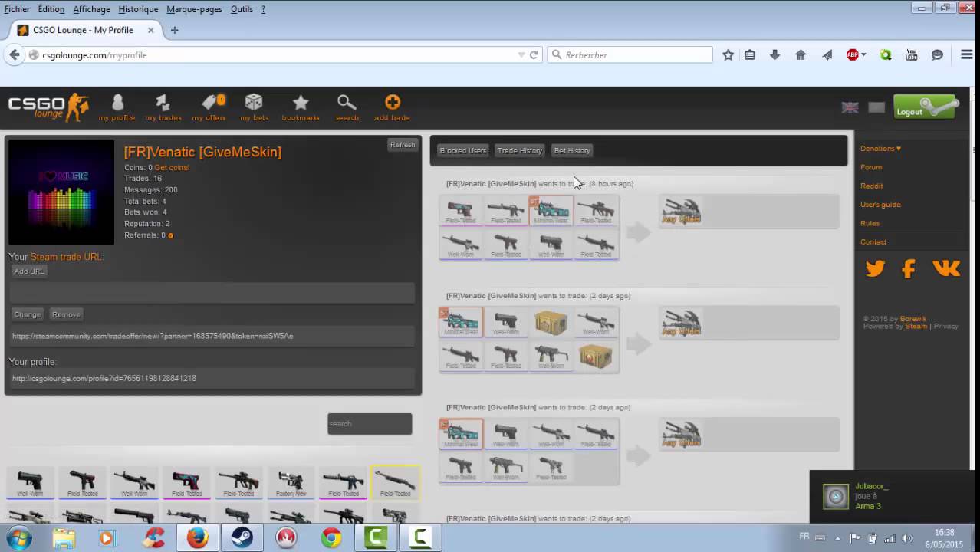Focus the inventory search field
Image resolution: width=980 pixels, height=552 pixels.
point(370,424)
